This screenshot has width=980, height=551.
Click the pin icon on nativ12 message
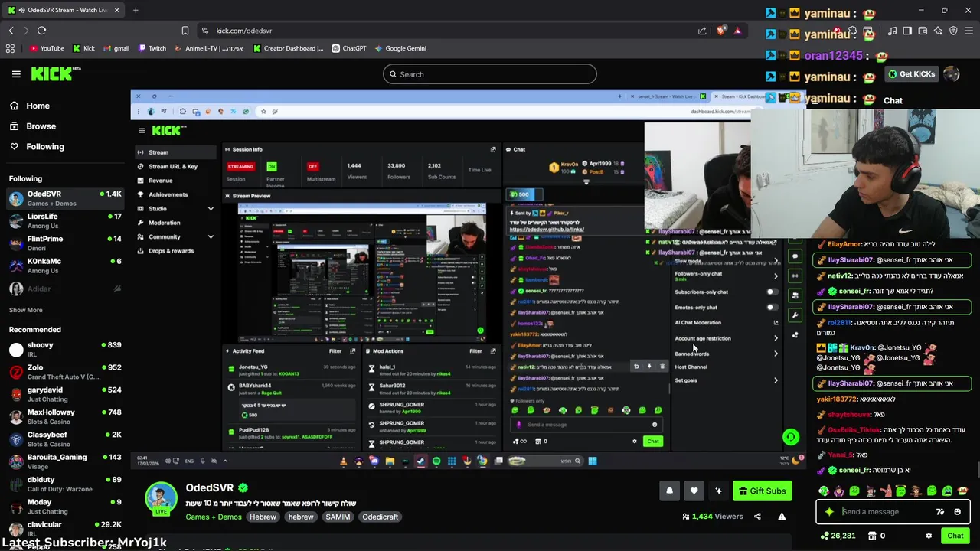tap(649, 367)
